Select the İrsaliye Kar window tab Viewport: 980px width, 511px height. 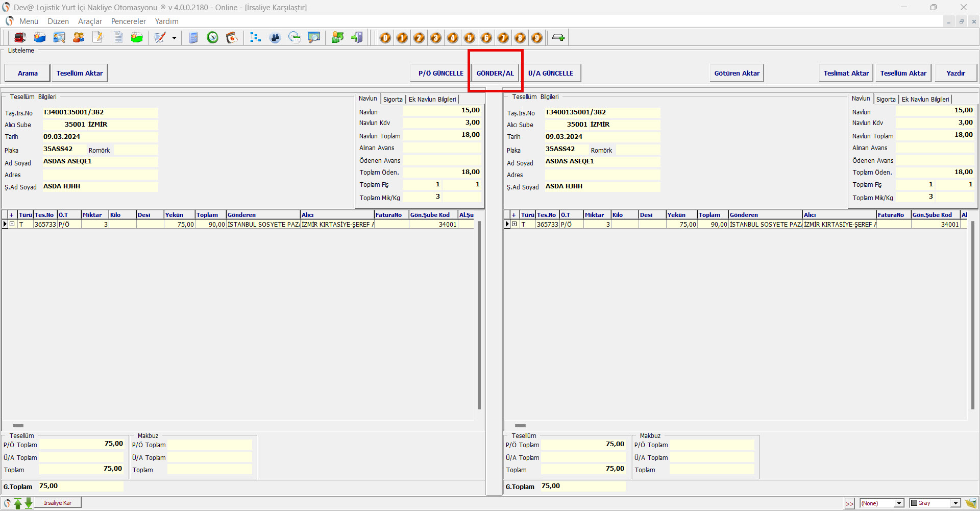pos(58,503)
